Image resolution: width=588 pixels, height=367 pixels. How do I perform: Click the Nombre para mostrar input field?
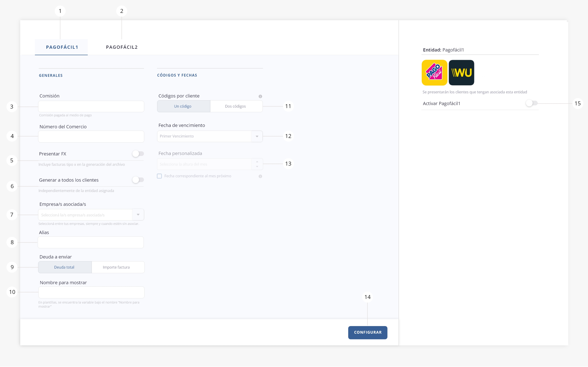[91, 292]
